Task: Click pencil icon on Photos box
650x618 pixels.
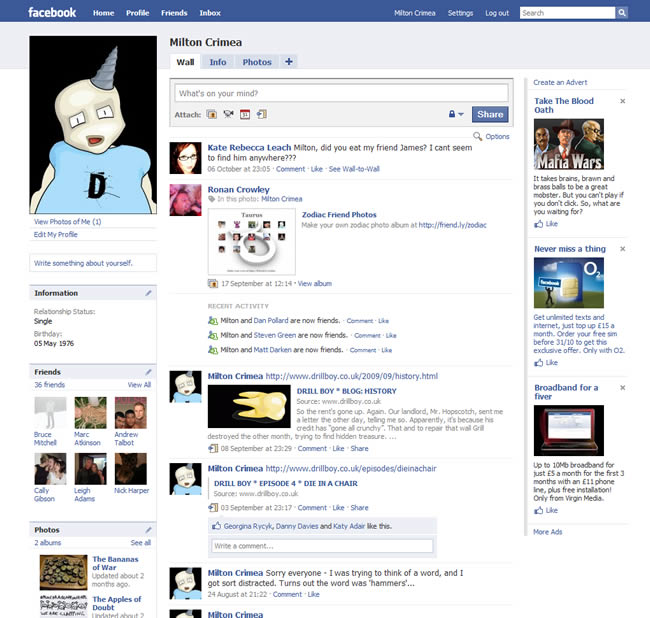Action: (149, 530)
